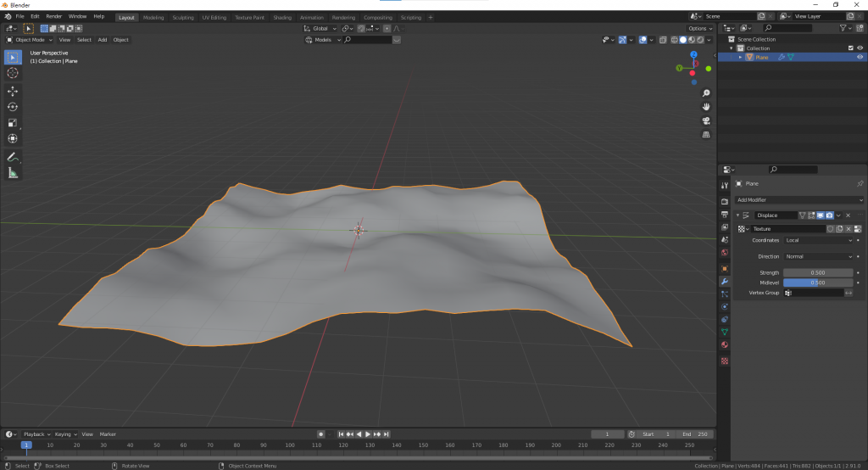868x470 pixels.
Task: Open the Render menu
Action: click(x=53, y=16)
